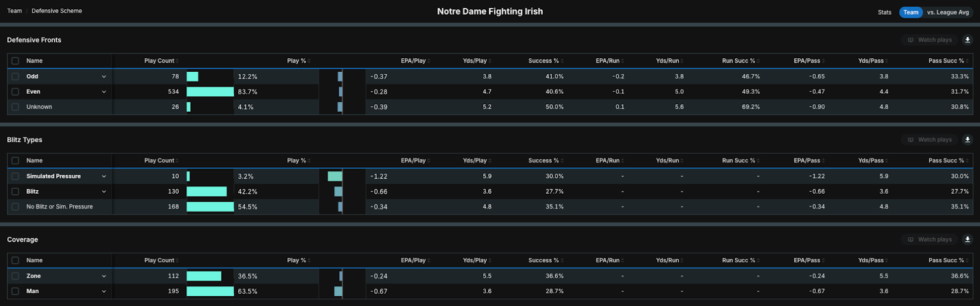The height and width of the screenshot is (306, 980).
Task: Download the Defensive Fronts table
Action: click(968, 40)
